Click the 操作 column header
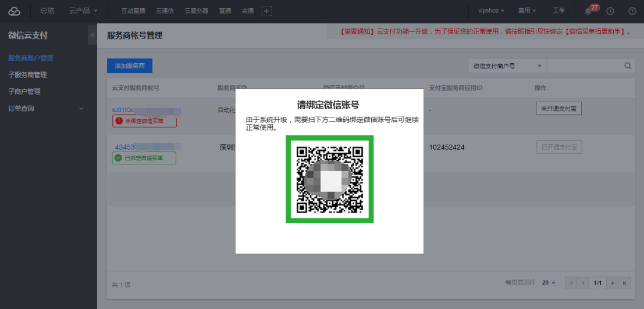The height and width of the screenshot is (309, 644). [540, 88]
